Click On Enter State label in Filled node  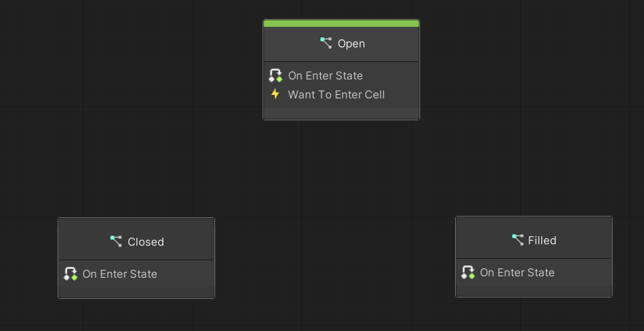click(x=517, y=273)
